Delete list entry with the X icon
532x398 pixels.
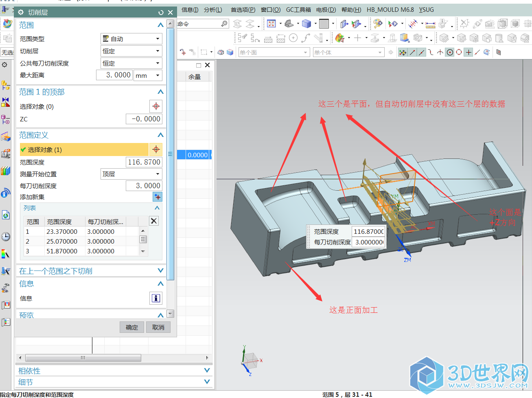click(154, 221)
